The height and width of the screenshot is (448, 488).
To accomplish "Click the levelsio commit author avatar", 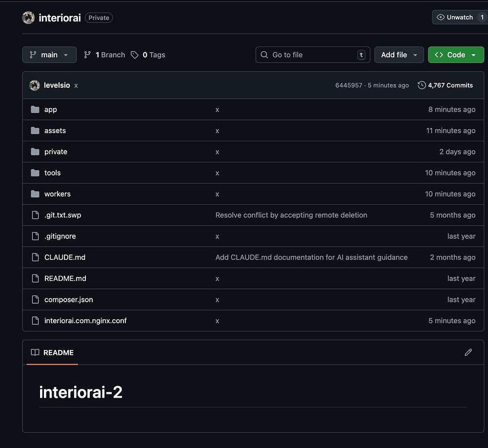I will point(34,85).
